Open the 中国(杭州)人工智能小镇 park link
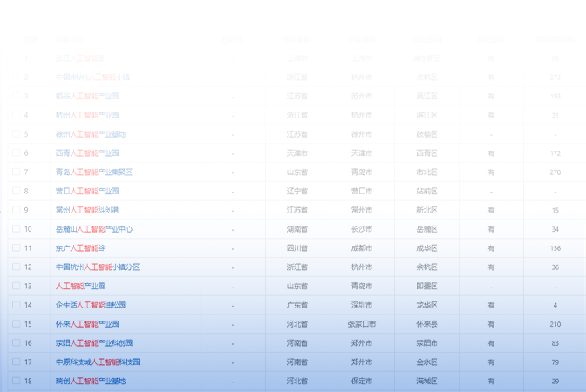The height and width of the screenshot is (392, 586). click(x=92, y=78)
